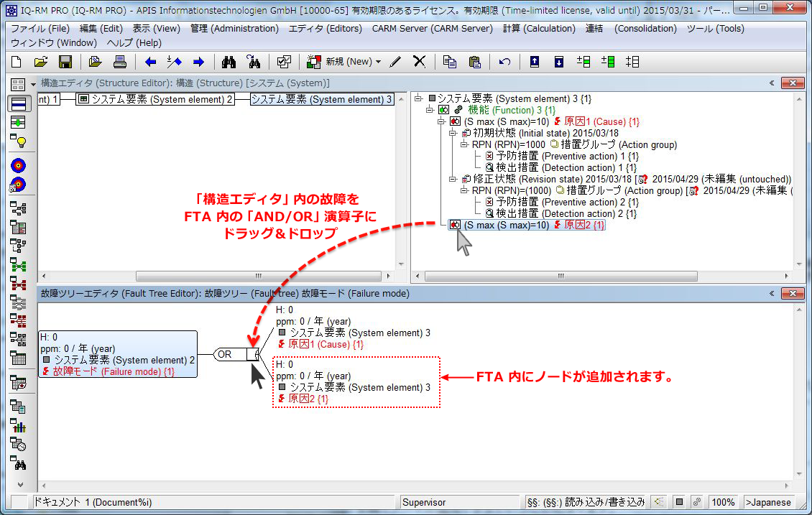Open the Administration menu
Viewport: 812px width, 515px height.
(x=234, y=29)
